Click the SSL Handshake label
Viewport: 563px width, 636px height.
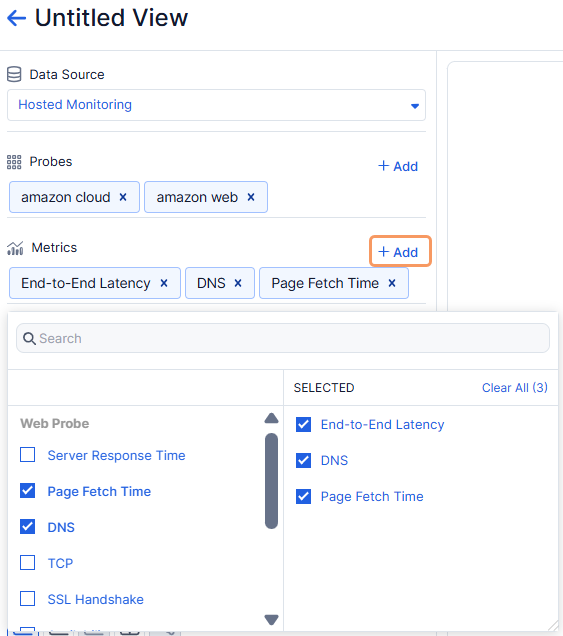96,599
